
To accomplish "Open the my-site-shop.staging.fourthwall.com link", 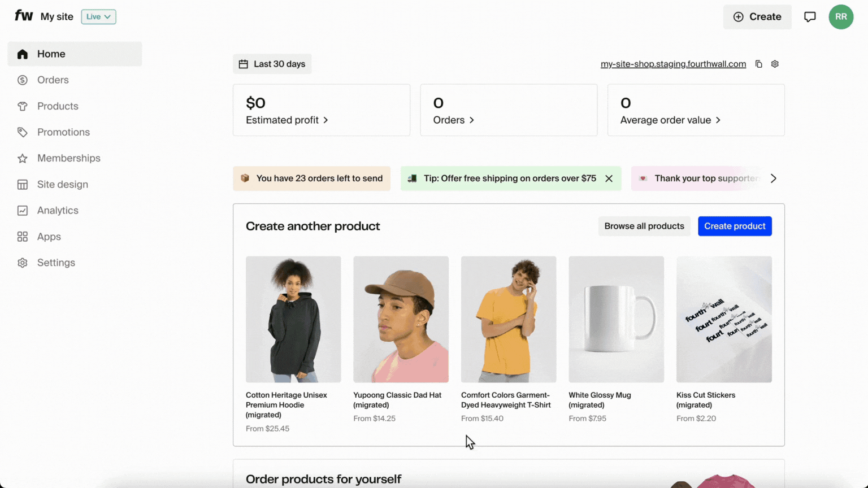I will tap(673, 64).
